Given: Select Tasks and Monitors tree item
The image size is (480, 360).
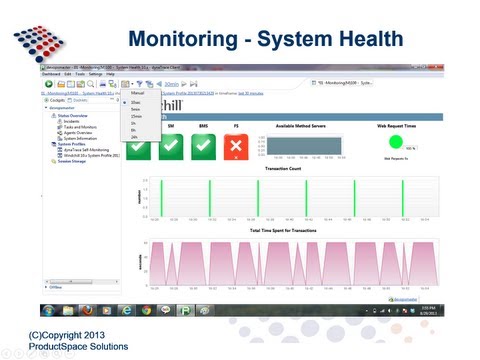Looking at the screenshot, I should coord(80,127).
